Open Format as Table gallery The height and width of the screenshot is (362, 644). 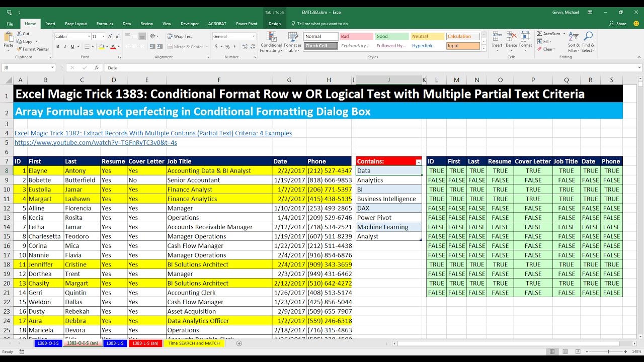pos(293,42)
